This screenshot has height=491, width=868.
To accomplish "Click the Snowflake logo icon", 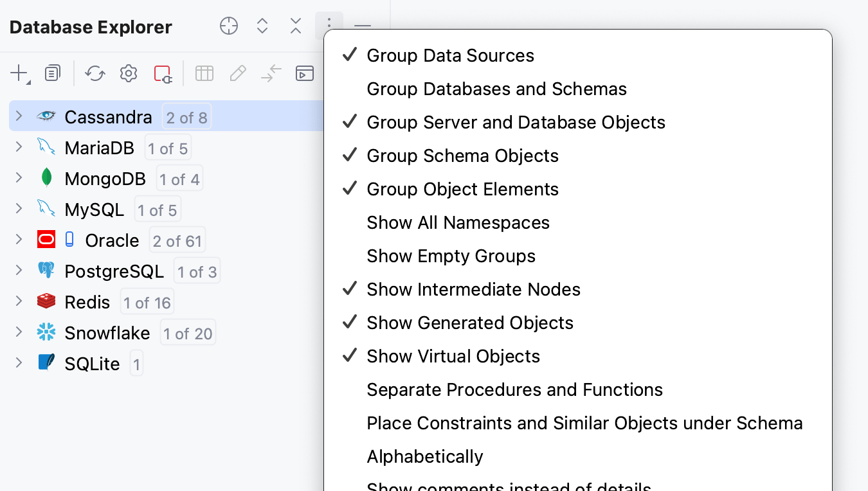I will click(46, 332).
